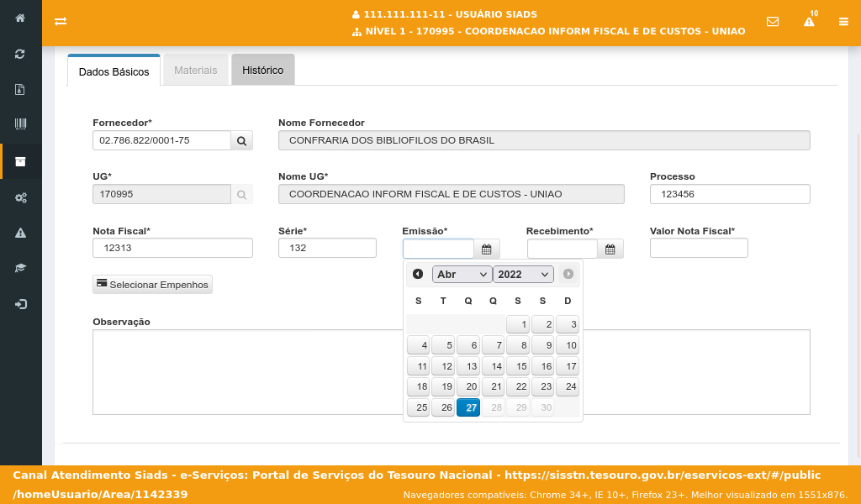Screen dimensions: 861x504
Task: Open the year dropdown showing 2022
Action: pyautogui.click(x=523, y=274)
